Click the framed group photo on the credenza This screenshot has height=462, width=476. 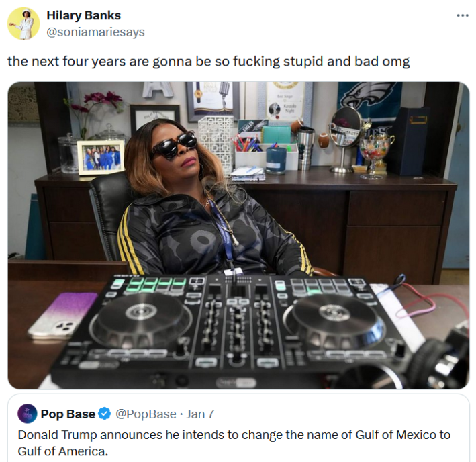coord(101,157)
